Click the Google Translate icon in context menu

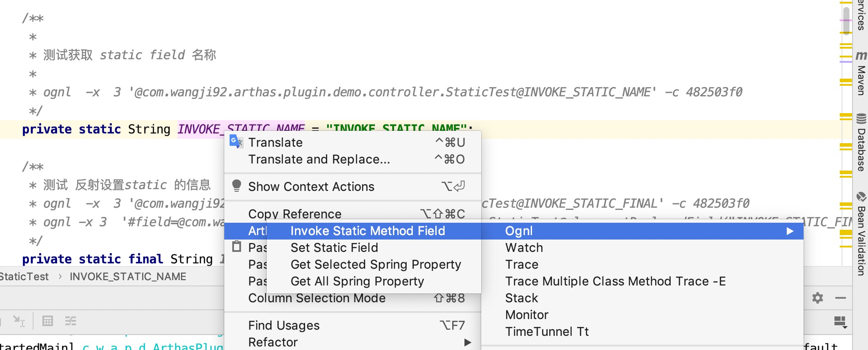click(x=236, y=142)
